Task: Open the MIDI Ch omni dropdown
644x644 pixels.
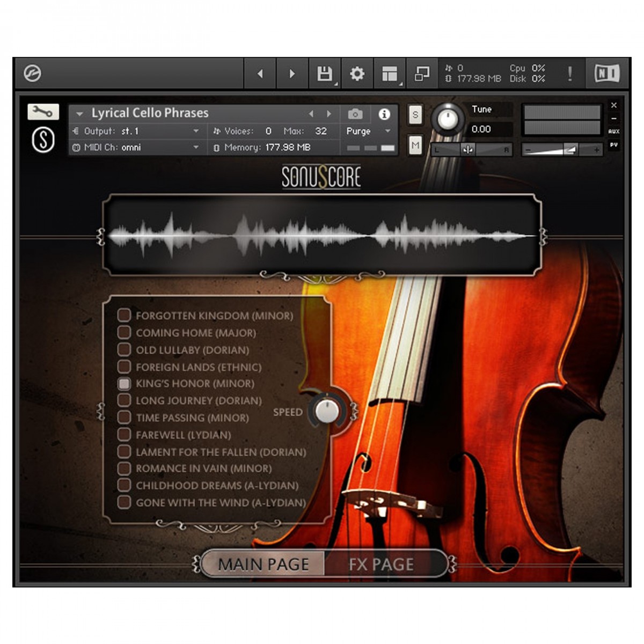Action: [161, 147]
